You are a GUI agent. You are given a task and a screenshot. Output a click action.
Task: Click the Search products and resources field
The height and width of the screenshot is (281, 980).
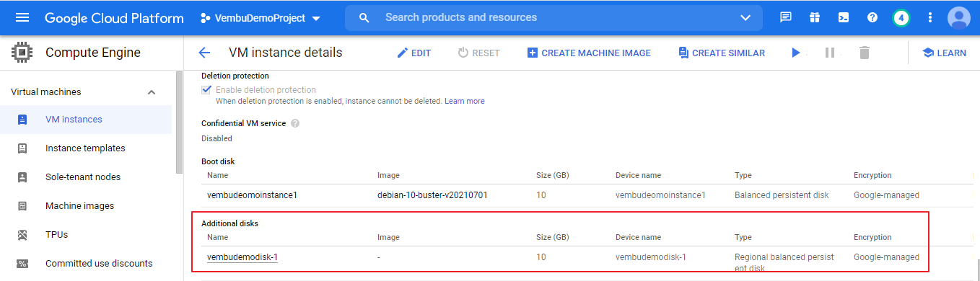[x=554, y=17]
